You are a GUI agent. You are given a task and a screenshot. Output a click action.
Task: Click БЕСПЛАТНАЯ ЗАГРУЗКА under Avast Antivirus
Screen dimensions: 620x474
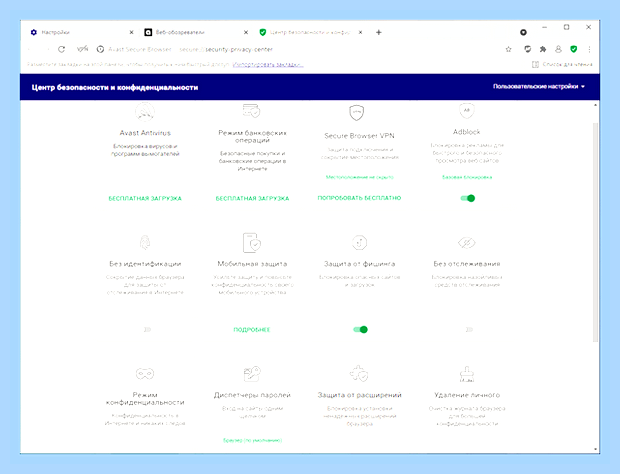click(x=145, y=198)
